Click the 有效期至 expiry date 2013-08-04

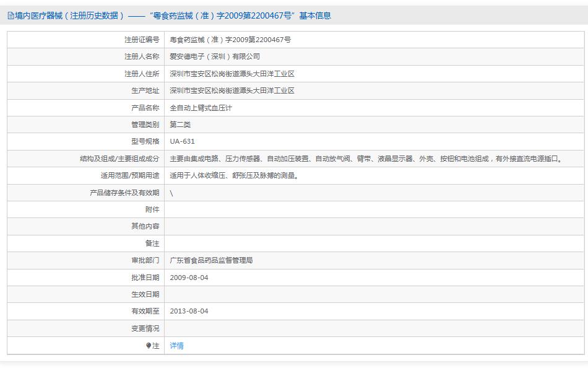(189, 311)
